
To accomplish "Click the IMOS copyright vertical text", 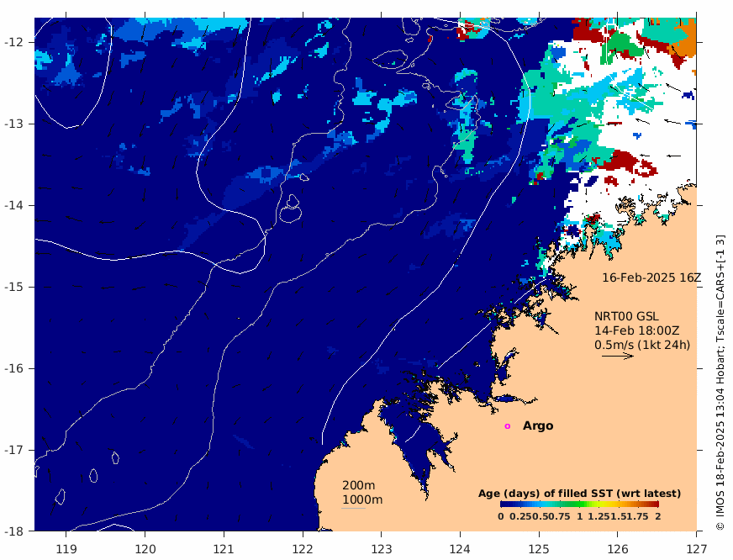I will tap(720, 382).
